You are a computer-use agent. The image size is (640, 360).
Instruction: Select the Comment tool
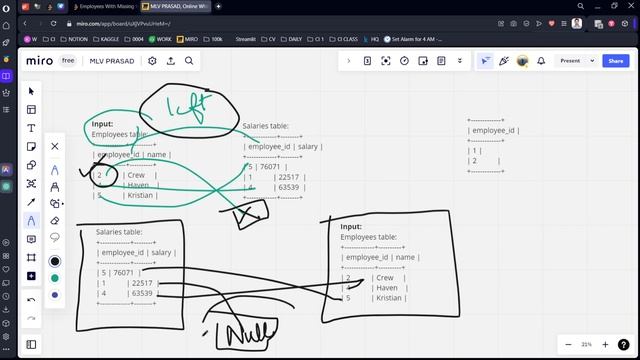31,239
